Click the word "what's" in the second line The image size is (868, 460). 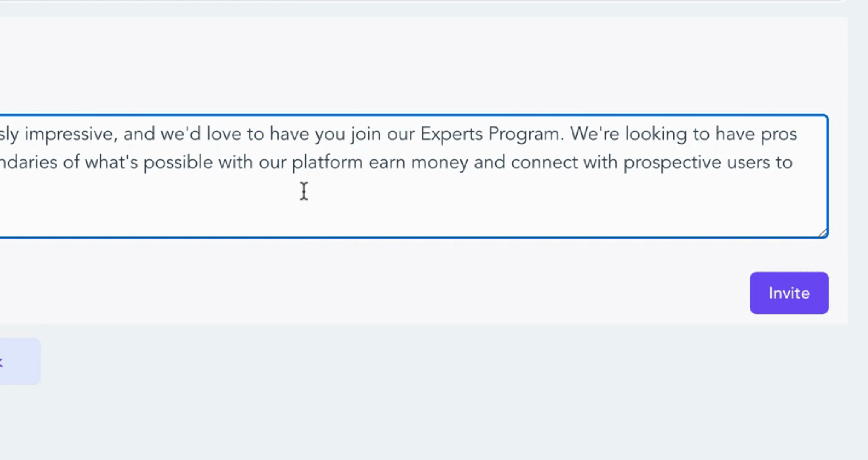pos(111,163)
